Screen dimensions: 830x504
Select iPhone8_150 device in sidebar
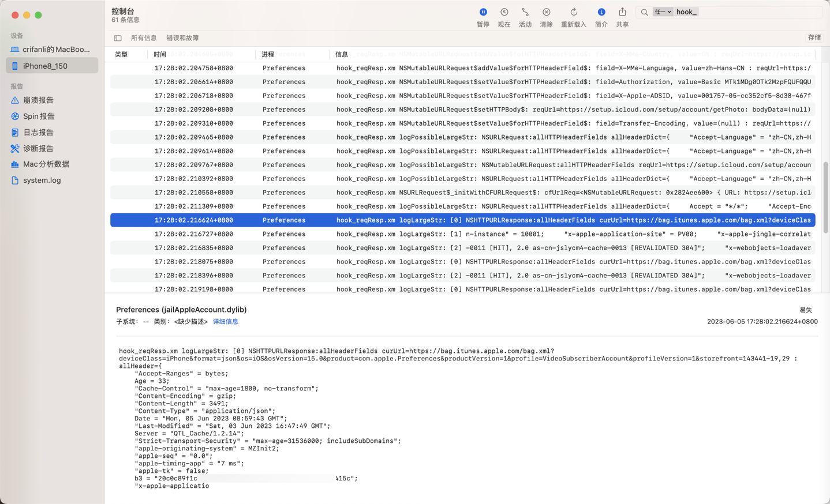click(x=52, y=66)
